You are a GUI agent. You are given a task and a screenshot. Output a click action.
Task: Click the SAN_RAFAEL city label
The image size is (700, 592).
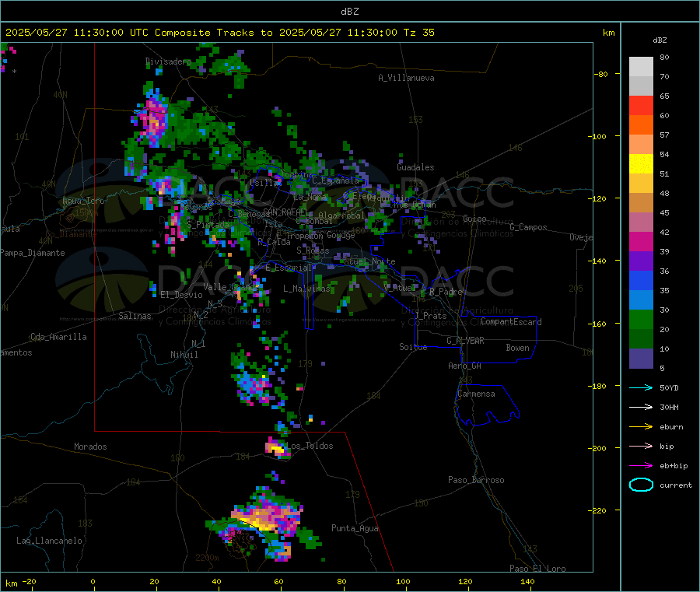click(x=285, y=212)
